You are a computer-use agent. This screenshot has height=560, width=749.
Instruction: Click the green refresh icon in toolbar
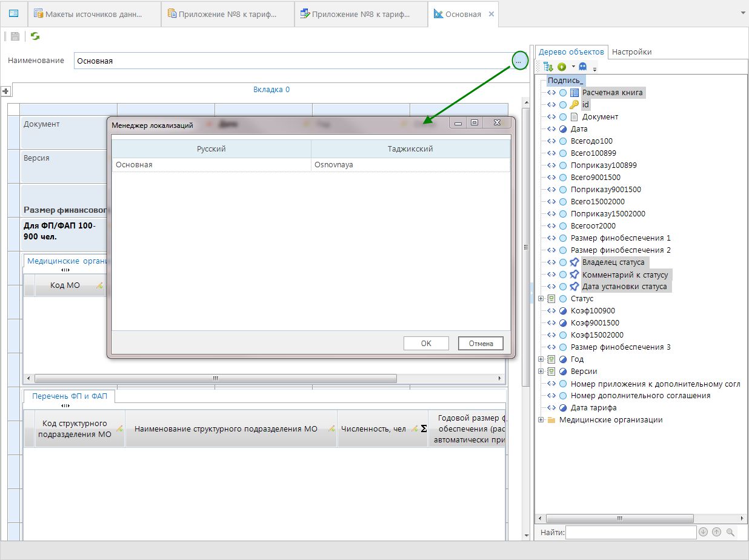tap(35, 36)
